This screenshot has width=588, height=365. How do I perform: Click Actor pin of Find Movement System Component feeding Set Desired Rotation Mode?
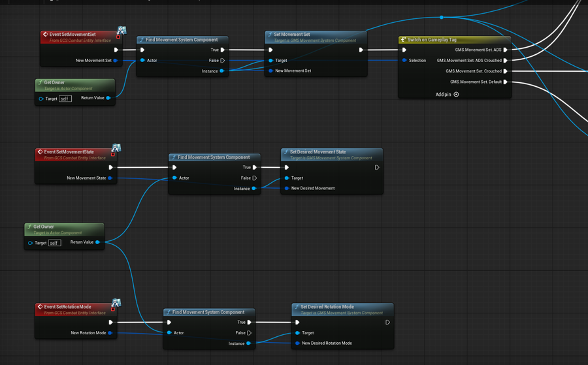[x=169, y=333]
